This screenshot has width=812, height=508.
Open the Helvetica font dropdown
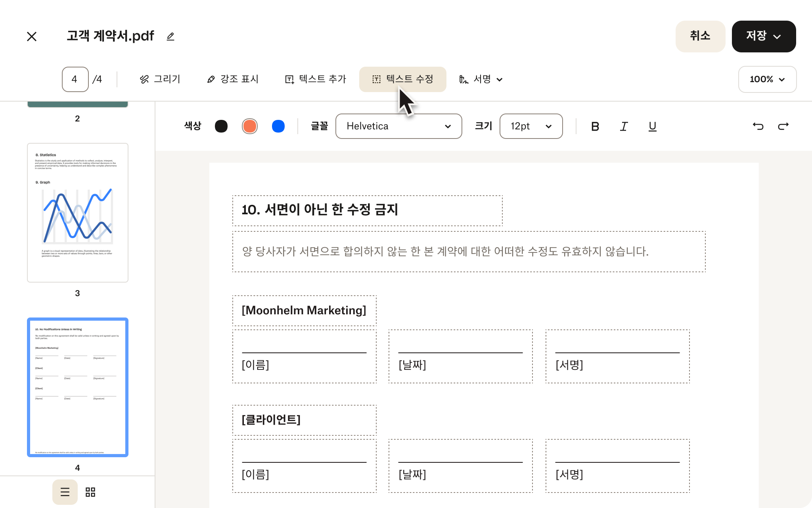[x=398, y=126]
